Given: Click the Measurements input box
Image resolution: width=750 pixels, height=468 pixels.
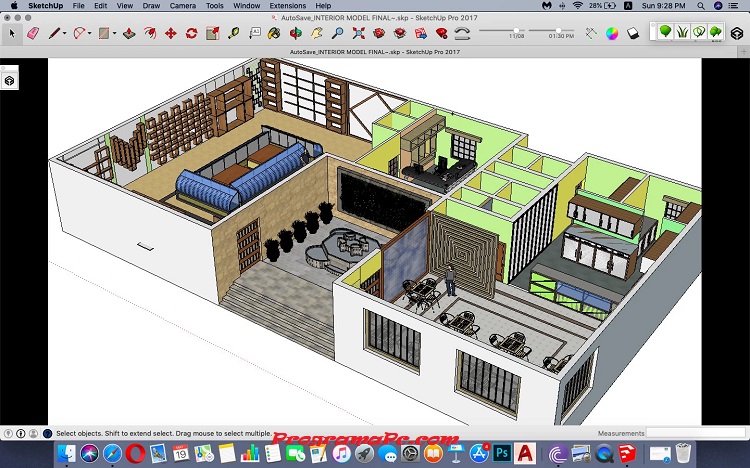Looking at the screenshot, I should coord(695,433).
